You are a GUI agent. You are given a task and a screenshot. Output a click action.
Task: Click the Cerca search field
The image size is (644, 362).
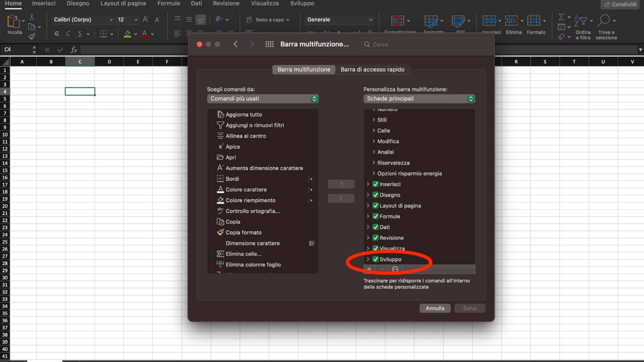pos(425,44)
